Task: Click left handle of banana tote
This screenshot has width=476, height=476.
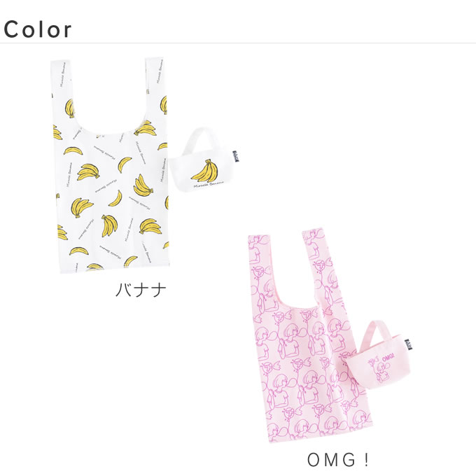Action: [62, 91]
